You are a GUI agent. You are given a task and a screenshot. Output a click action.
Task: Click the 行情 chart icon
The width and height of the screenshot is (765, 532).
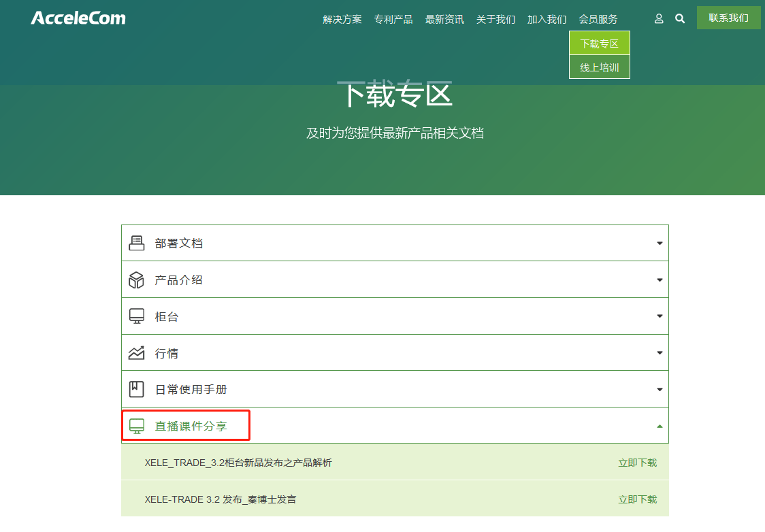137,352
